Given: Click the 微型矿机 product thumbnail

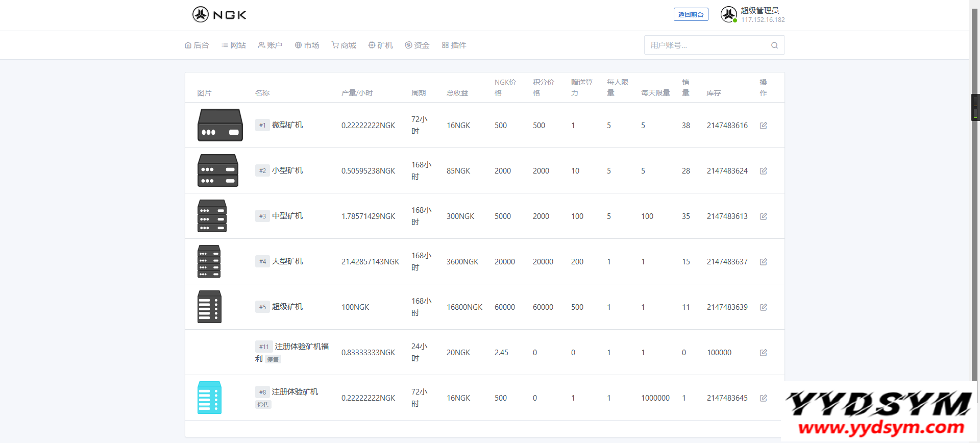Looking at the screenshot, I should 220,125.
